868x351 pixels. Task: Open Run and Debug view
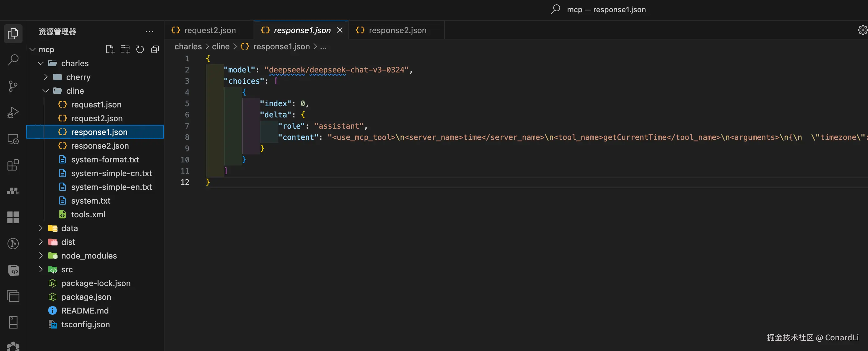click(x=13, y=112)
